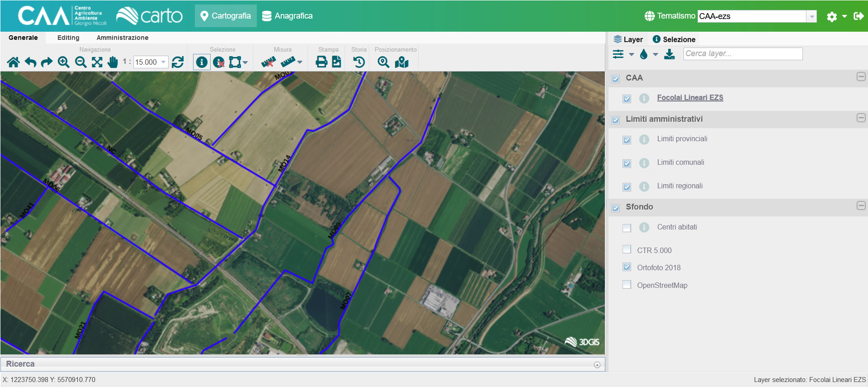Image resolution: width=868 pixels, height=387 pixels.
Task: Switch to the Selezione panel tab
Action: point(674,39)
